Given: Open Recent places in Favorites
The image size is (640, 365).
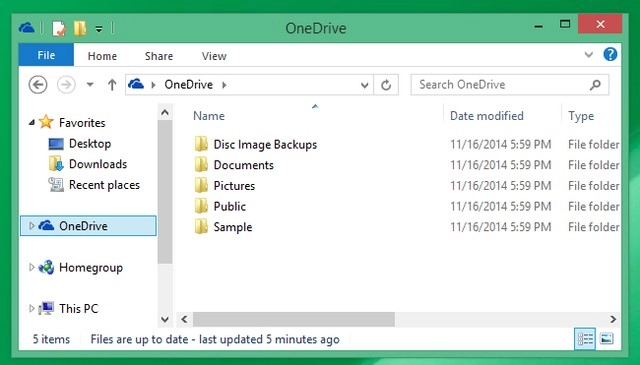Looking at the screenshot, I should tap(104, 185).
